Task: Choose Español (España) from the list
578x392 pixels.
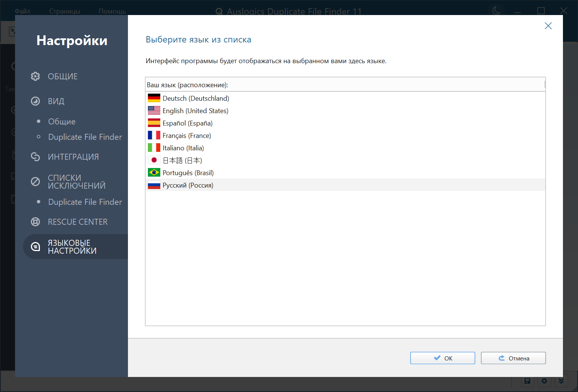Action: point(187,123)
